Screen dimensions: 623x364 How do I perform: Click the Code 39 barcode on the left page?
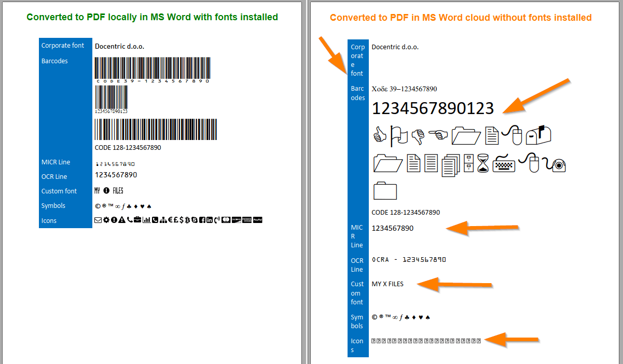(153, 70)
